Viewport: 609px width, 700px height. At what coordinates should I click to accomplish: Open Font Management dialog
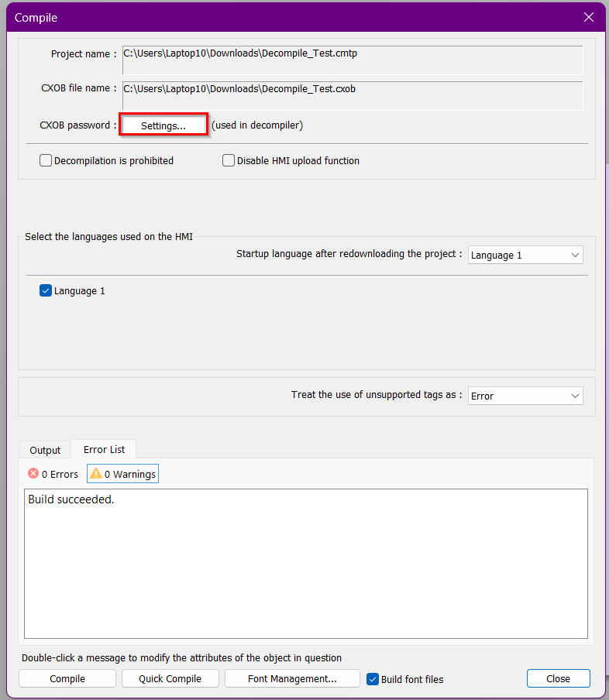point(292,678)
